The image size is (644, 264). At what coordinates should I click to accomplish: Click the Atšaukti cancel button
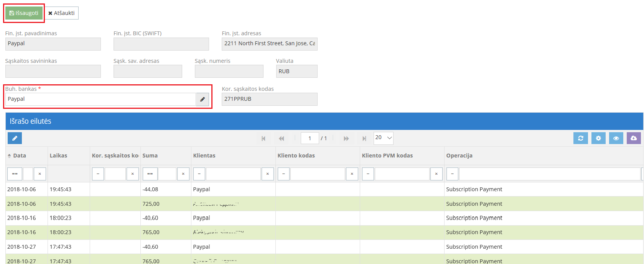click(x=61, y=13)
